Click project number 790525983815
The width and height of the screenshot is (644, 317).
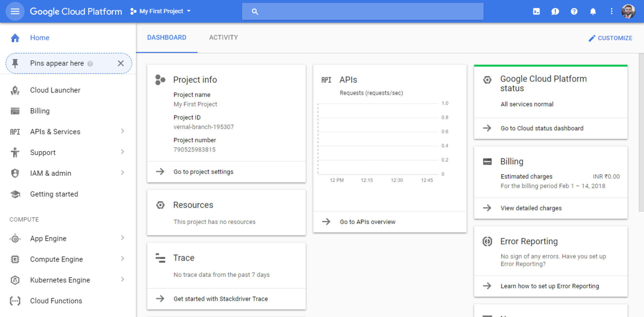pos(195,150)
